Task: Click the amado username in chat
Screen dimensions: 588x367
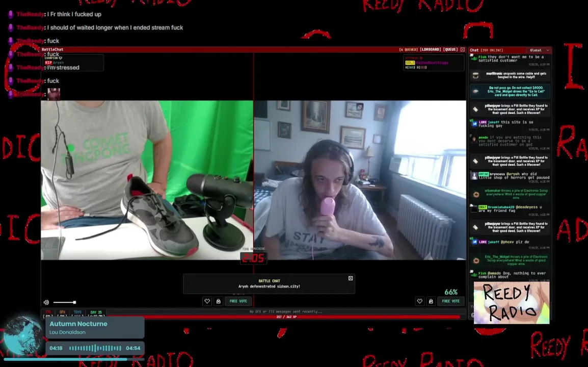Action: (483, 137)
